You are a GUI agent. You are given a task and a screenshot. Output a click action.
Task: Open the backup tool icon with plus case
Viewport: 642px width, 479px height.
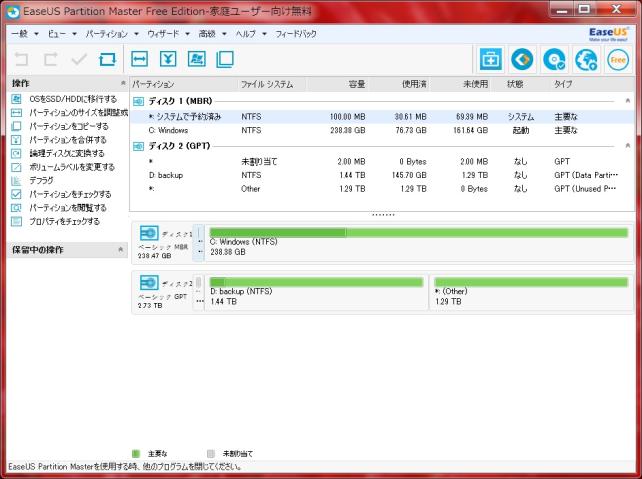(x=491, y=60)
